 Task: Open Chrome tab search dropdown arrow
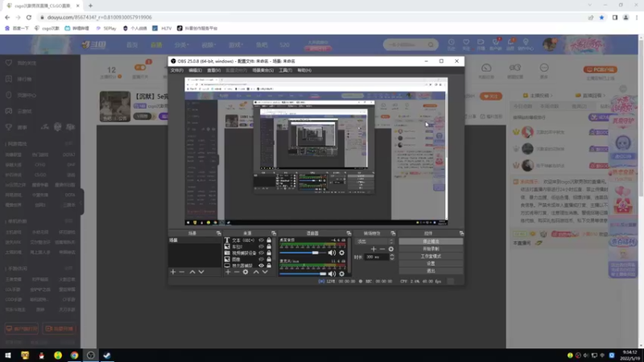click(x=590, y=6)
